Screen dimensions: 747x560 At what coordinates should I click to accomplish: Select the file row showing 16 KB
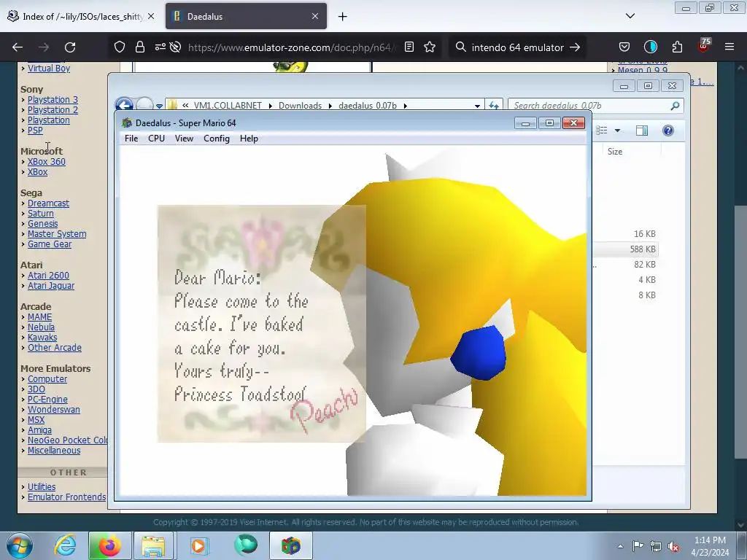pyautogui.click(x=625, y=234)
